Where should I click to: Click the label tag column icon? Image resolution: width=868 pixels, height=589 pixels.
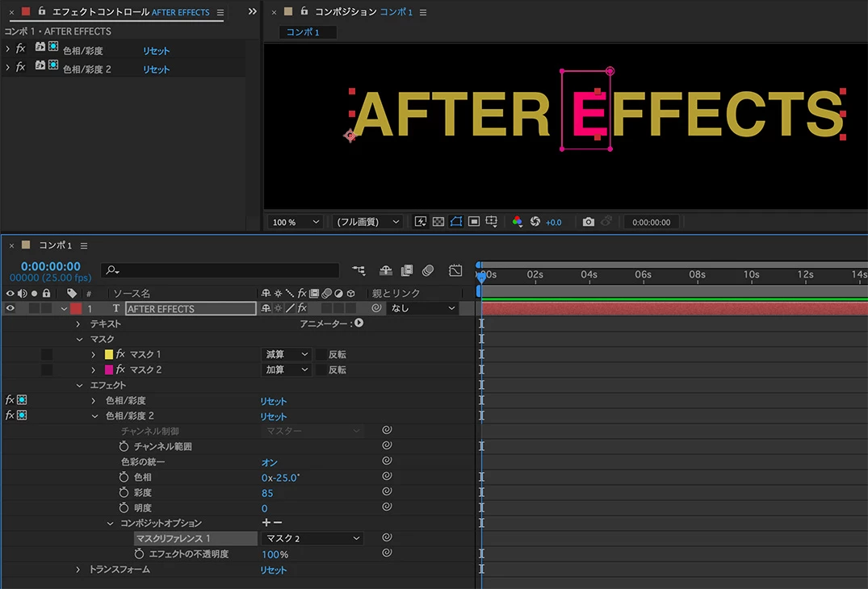[x=71, y=293]
